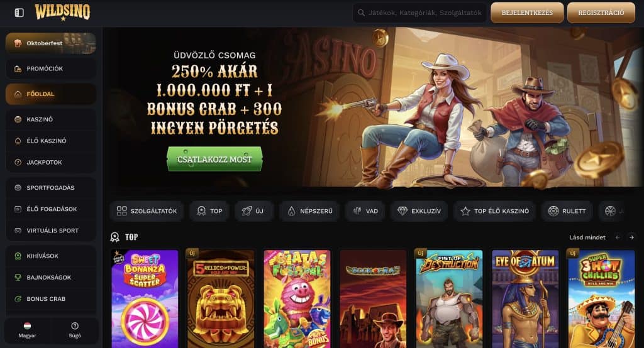
Task: Select the Rulett category tab
Action: click(x=567, y=211)
